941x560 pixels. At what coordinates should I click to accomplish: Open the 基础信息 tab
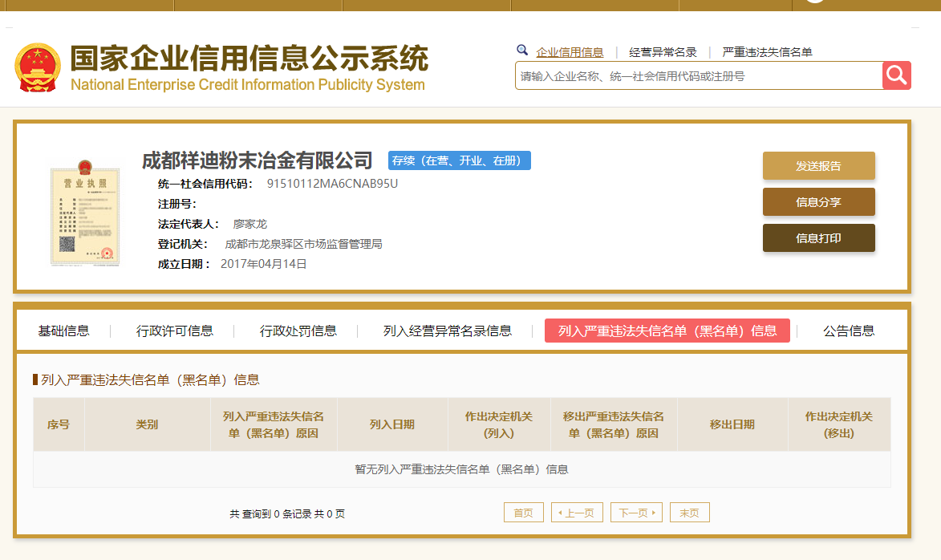[x=63, y=331]
